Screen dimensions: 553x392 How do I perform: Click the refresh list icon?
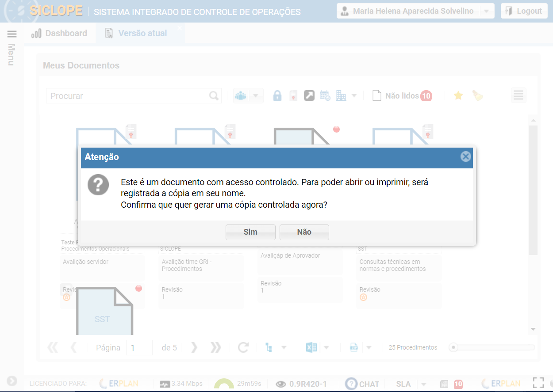click(x=243, y=348)
